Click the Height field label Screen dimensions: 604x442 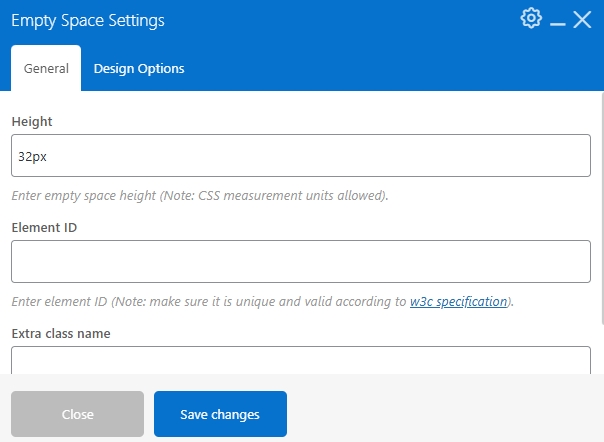(x=32, y=121)
